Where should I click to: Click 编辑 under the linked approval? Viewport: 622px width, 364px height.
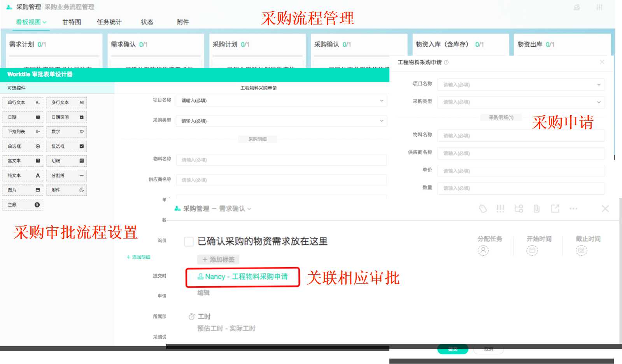click(203, 293)
